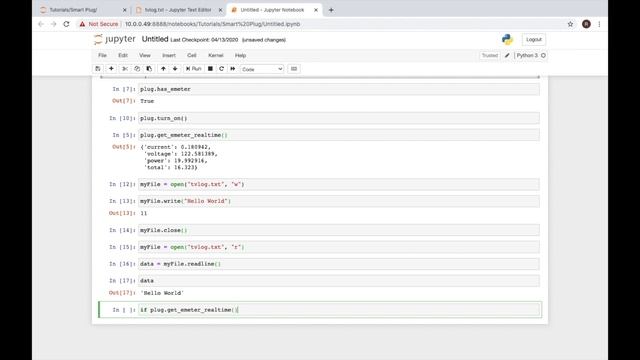Screen dimensions: 640x360
Task: Reload the current page
Action: point(66,24)
